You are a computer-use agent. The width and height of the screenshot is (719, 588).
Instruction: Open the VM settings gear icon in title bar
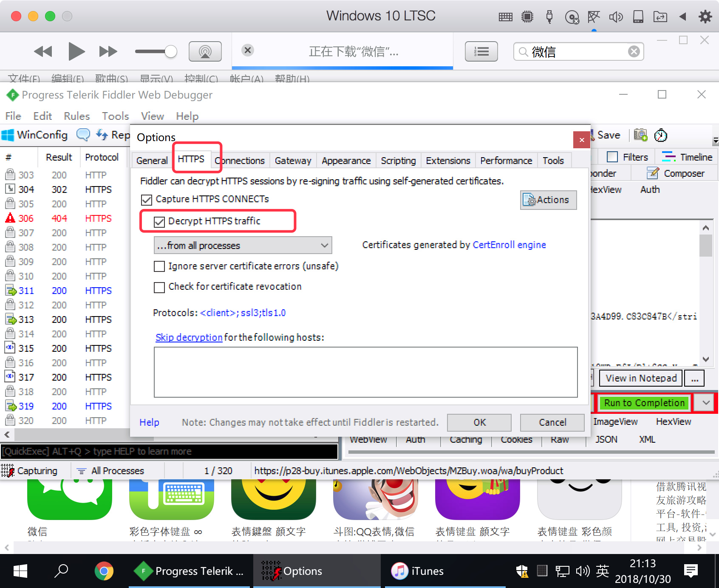[705, 17]
